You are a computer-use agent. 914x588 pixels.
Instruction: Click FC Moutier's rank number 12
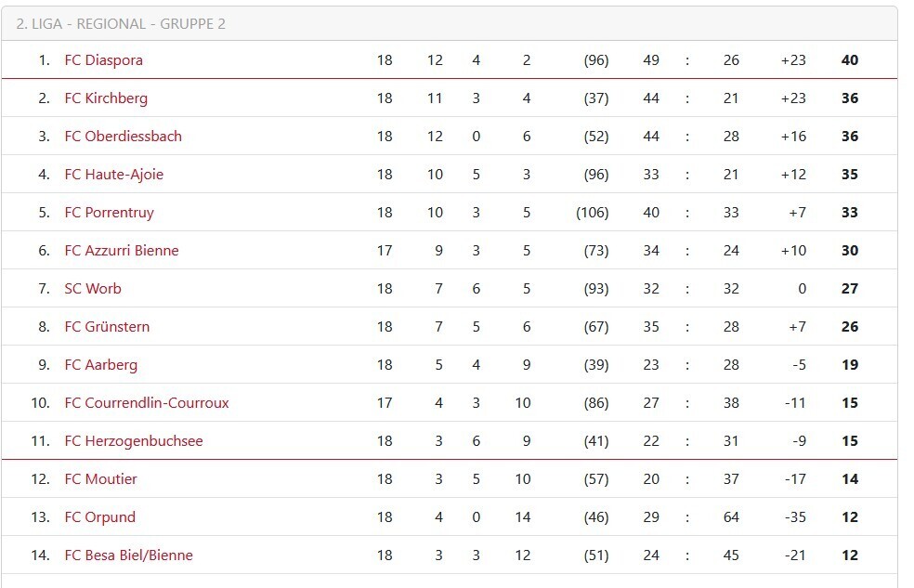point(40,479)
